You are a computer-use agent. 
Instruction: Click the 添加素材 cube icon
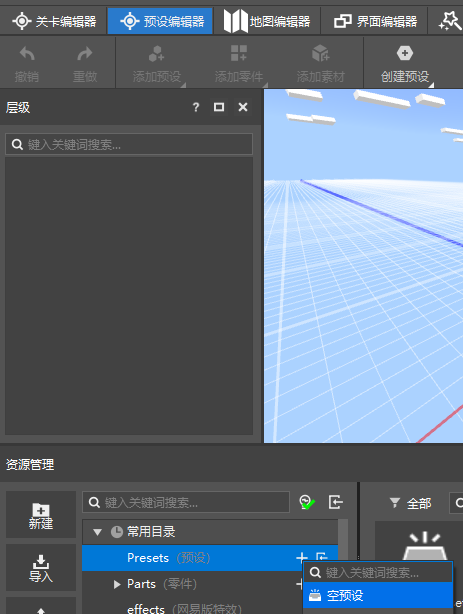pyautogui.click(x=320, y=53)
